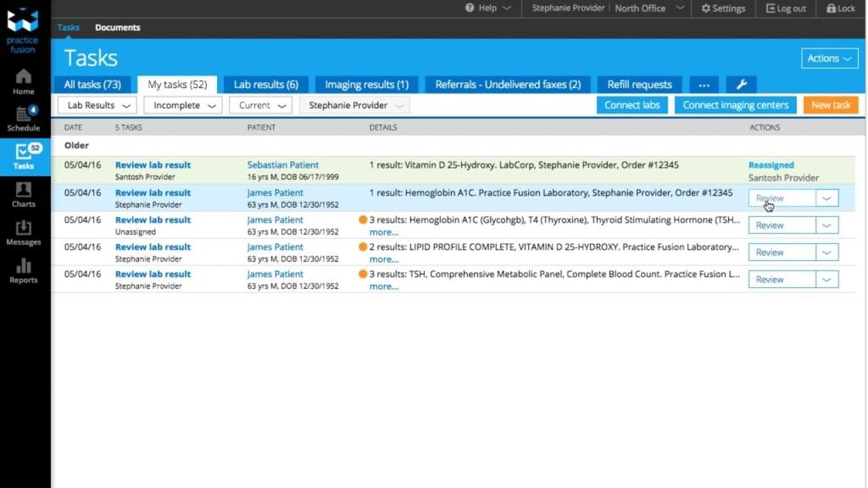
Task: Select the Imaging results (1) tab
Action: tap(366, 85)
